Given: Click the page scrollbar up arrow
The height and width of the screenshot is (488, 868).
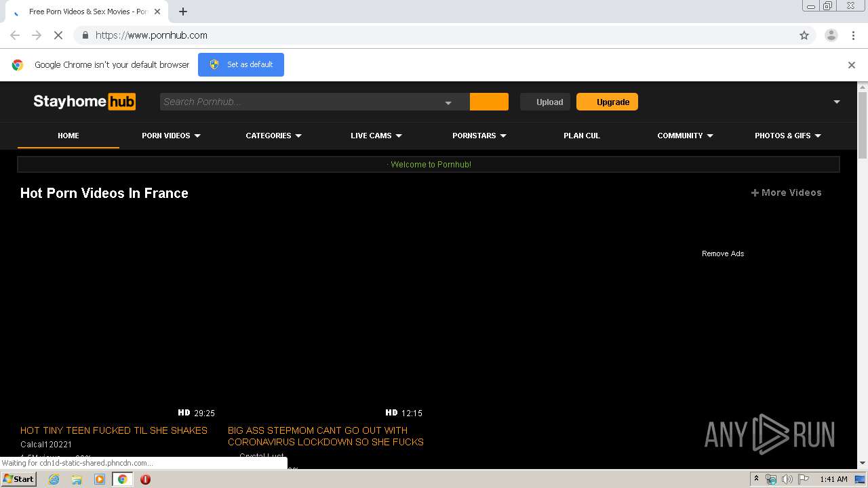Looking at the screenshot, I should [863, 87].
